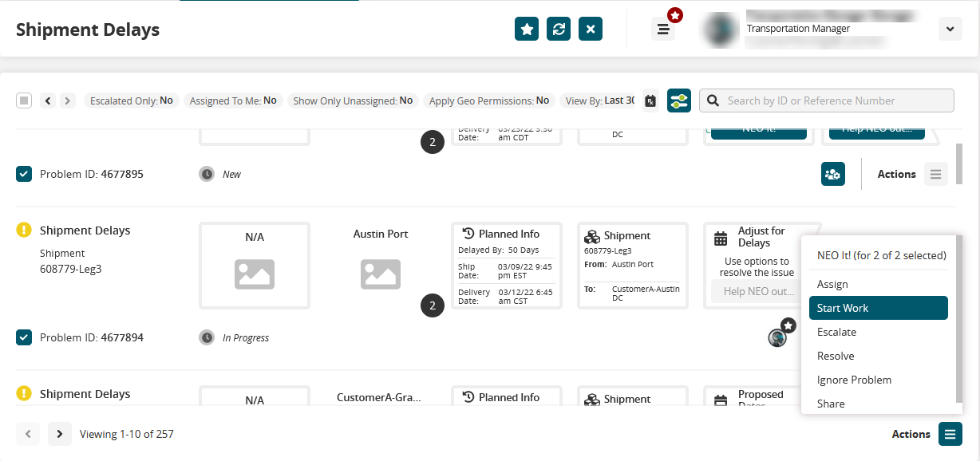Focus the Search by ID or Reference Number field

(827, 100)
